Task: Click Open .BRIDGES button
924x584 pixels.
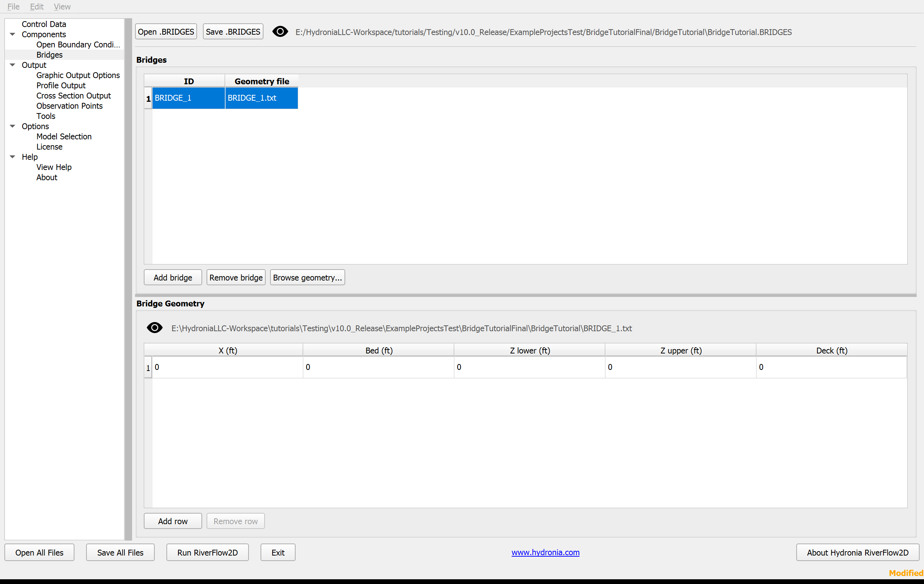Action: [166, 32]
